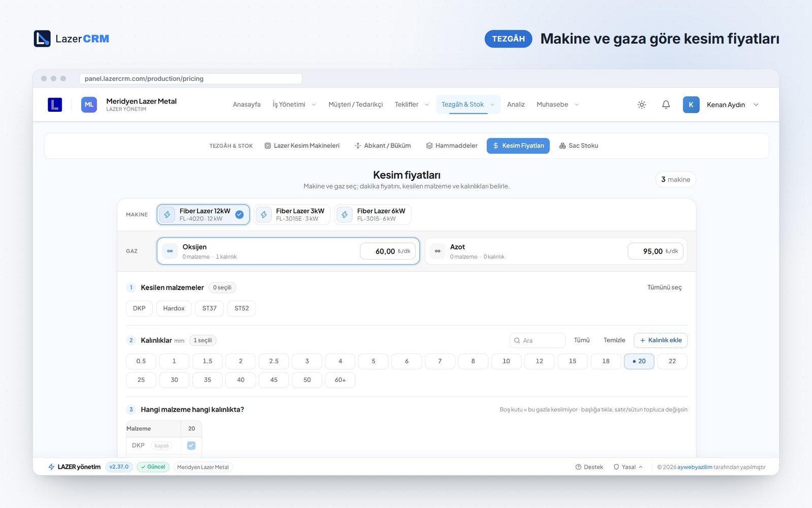
Task: Toggle the DKP material chip
Action: pyautogui.click(x=139, y=308)
